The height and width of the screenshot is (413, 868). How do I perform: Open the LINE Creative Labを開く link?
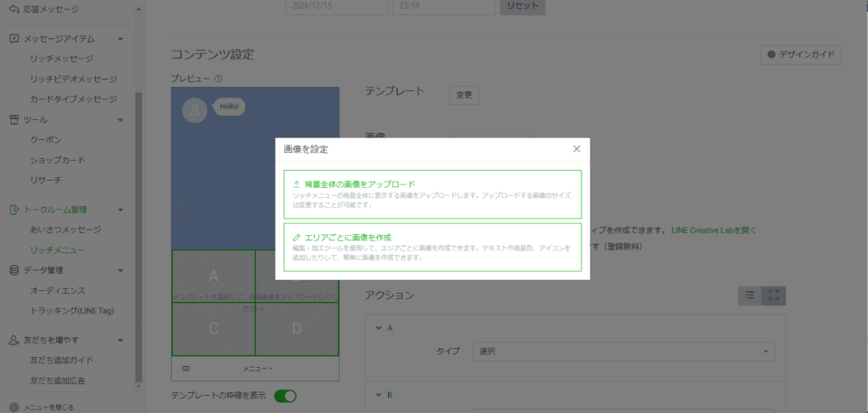click(713, 230)
